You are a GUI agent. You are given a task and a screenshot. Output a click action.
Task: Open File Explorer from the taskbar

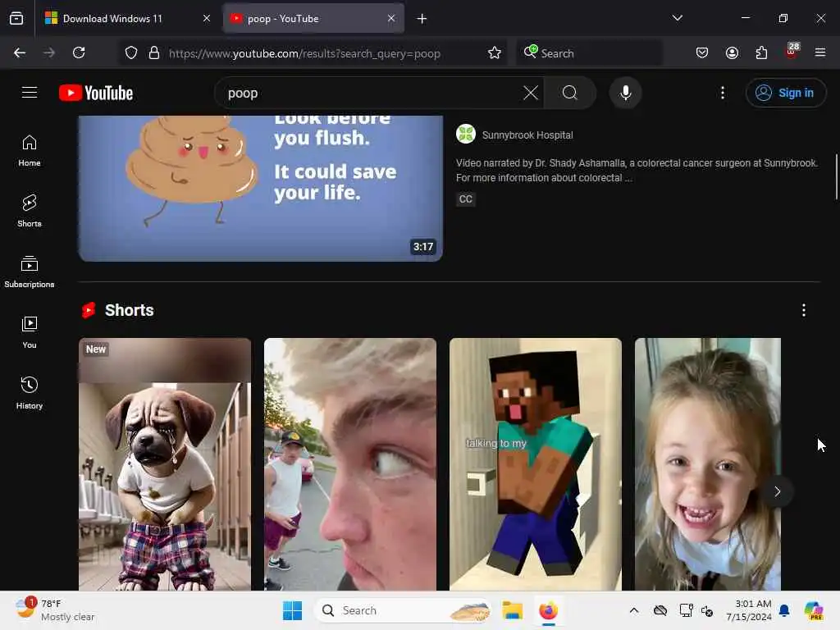tap(512, 610)
